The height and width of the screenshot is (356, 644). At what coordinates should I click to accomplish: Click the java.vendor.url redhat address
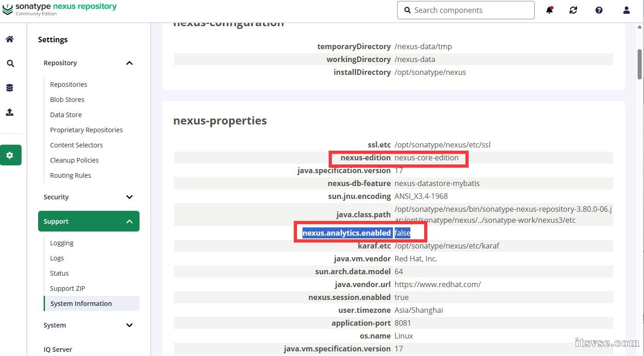click(437, 284)
